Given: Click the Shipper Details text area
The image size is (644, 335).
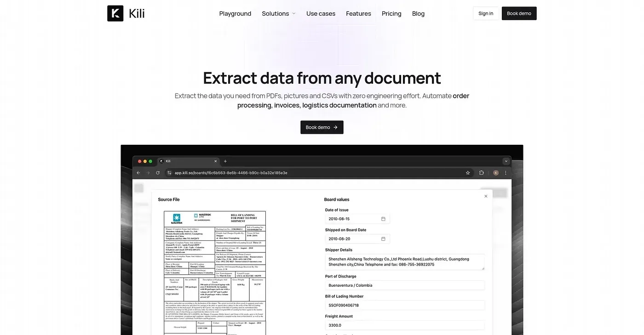Looking at the screenshot, I should 405,262.
